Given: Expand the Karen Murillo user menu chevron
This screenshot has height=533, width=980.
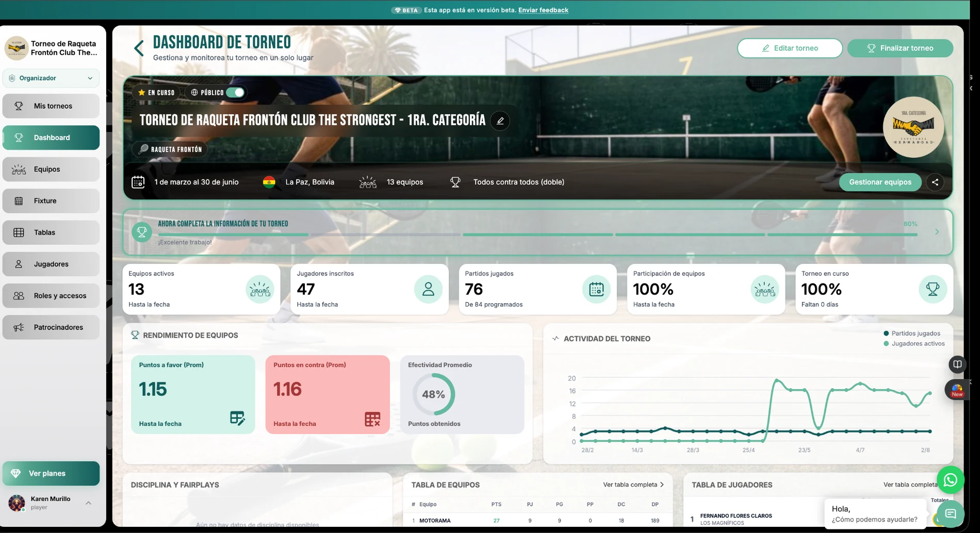Looking at the screenshot, I should [88, 503].
